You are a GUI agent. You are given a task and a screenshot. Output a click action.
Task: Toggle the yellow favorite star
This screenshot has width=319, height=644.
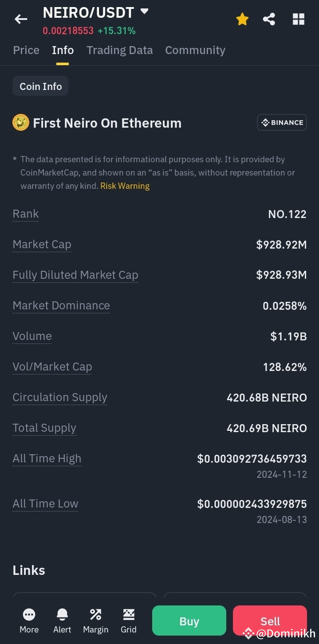tap(242, 19)
